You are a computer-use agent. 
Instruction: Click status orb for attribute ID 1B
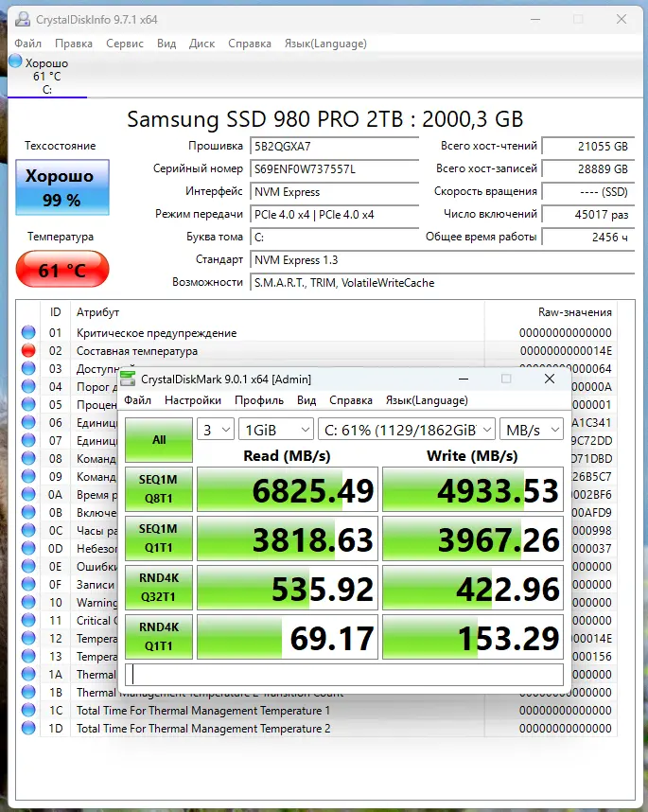pos(28,692)
